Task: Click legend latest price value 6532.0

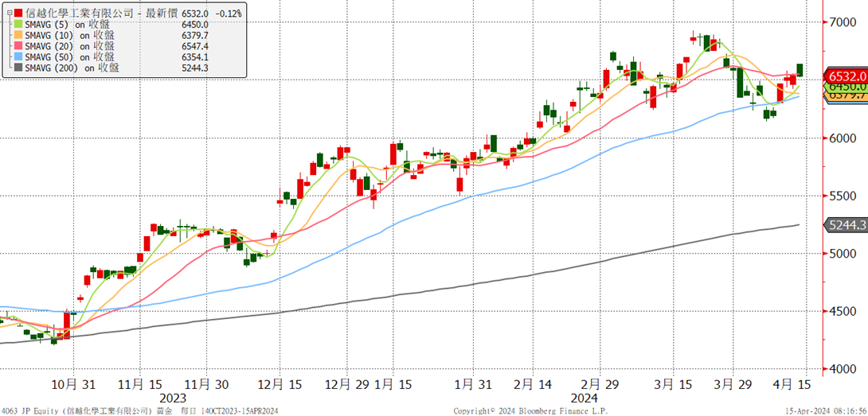Action: [x=197, y=12]
